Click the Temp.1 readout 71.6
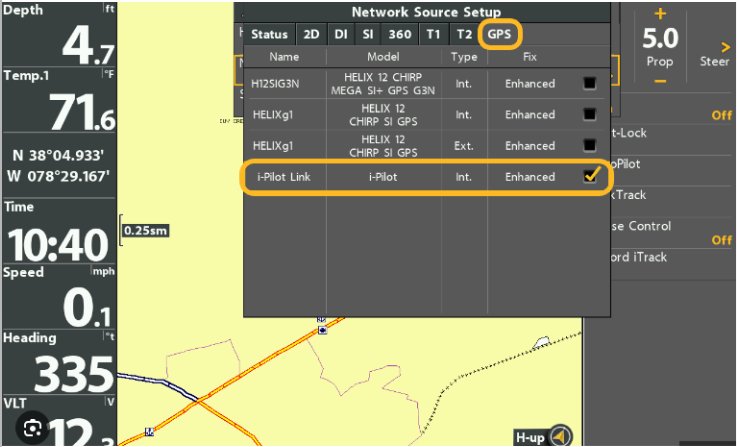The image size is (737, 447). [82, 111]
